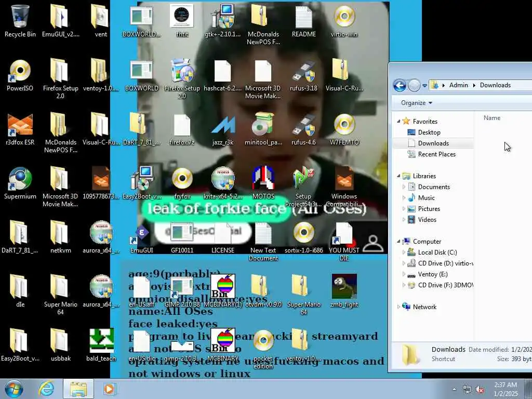Select Recent Places in Favorites

tap(436, 154)
